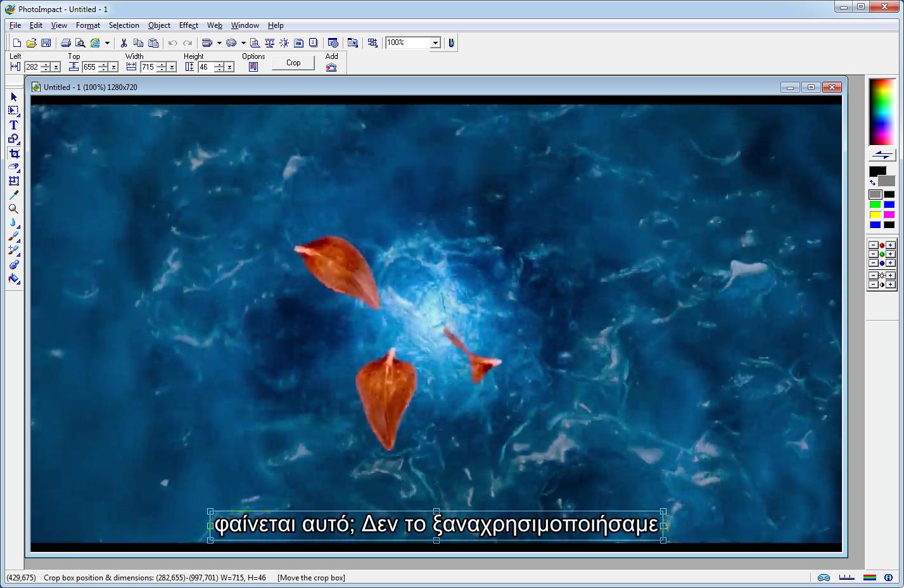Choose the Eyedropper tool
This screenshot has width=904, height=588.
click(x=13, y=195)
